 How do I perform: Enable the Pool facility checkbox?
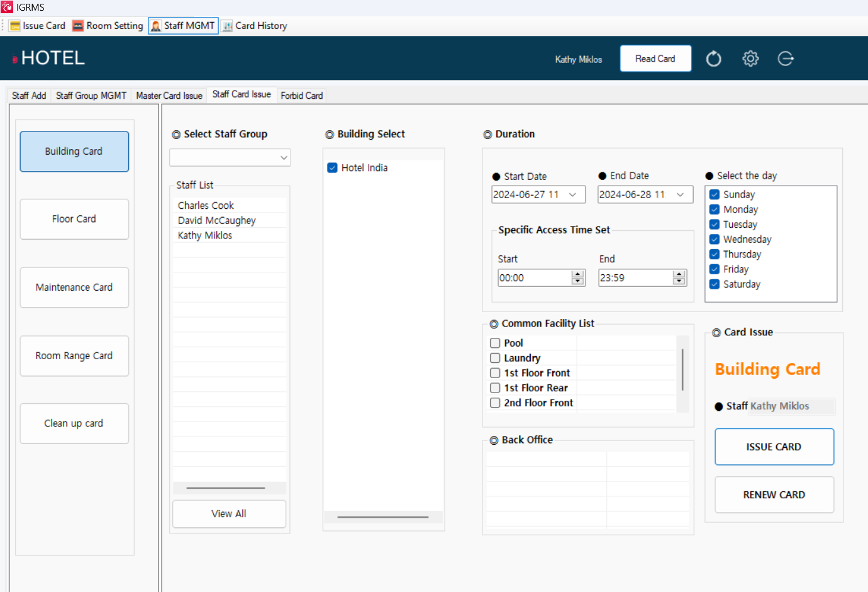(x=495, y=343)
